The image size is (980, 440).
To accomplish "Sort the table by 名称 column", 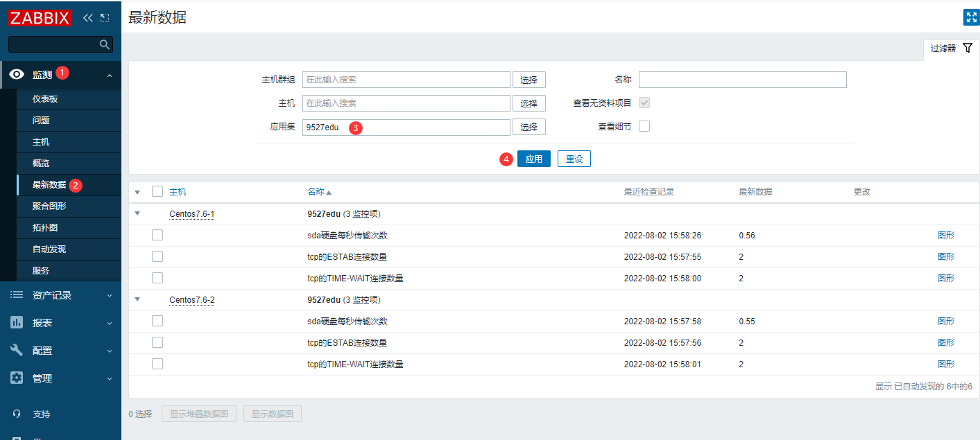I will coord(319,192).
